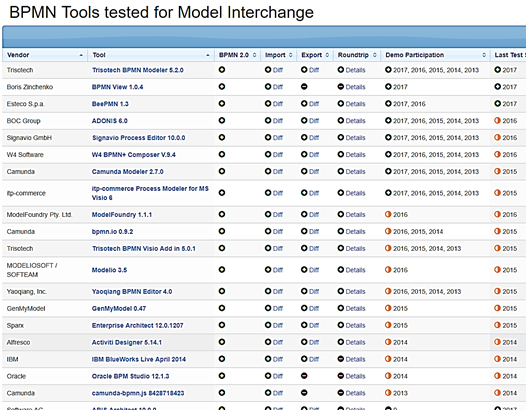The image size is (526, 410).
Task: Select the Alfresco Activiti Designer table row
Action: click(x=264, y=342)
